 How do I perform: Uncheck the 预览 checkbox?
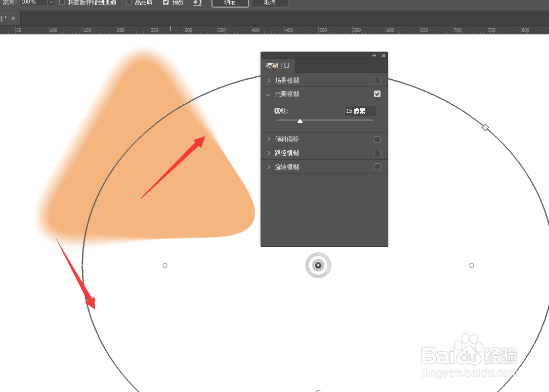(166, 2)
